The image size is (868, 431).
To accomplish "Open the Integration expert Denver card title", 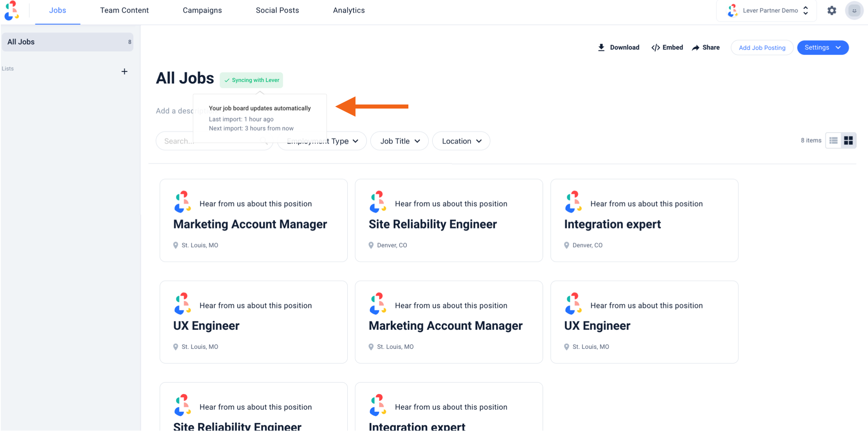I will 613,224.
